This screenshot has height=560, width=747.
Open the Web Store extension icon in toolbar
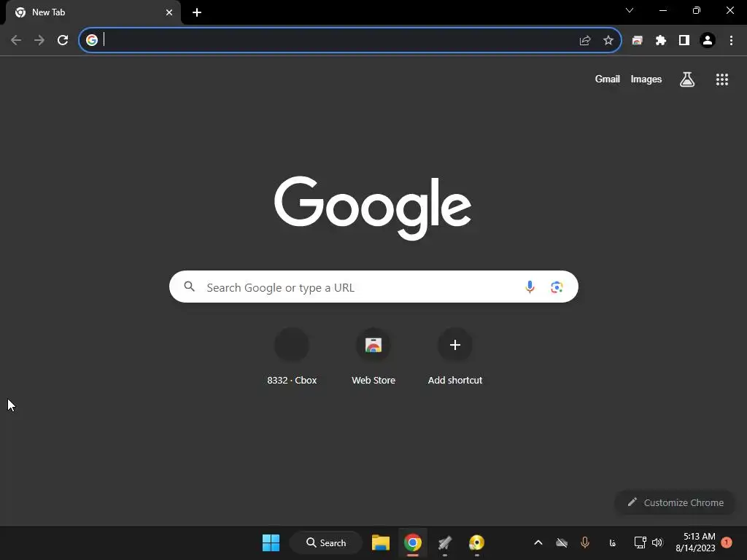coord(637,41)
